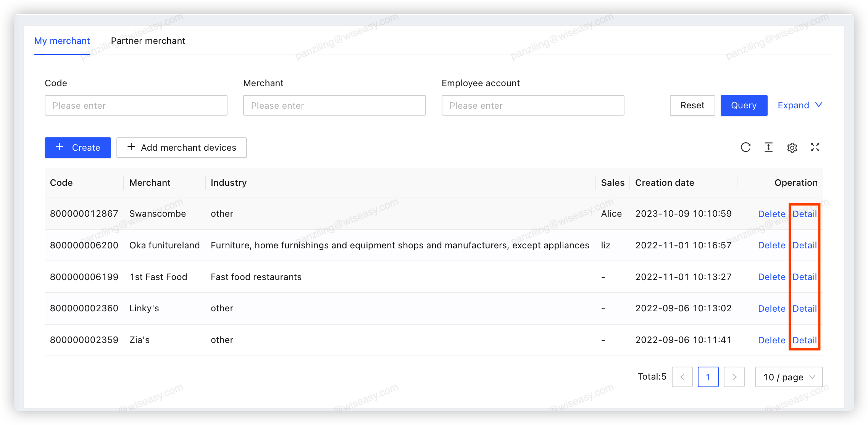Reset the search filters

tap(692, 105)
